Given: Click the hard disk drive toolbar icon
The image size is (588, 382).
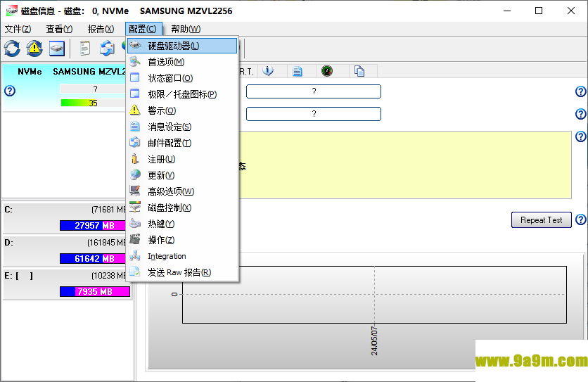Looking at the screenshot, I should click(57, 49).
